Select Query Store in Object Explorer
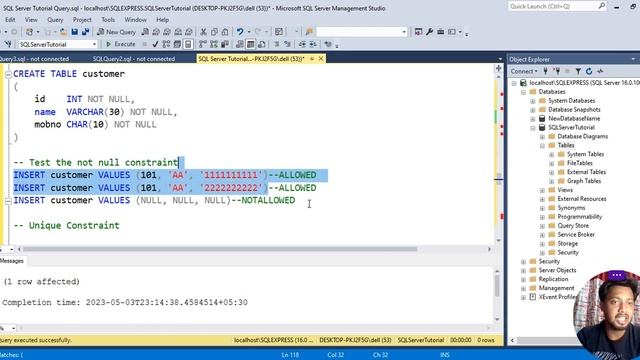This screenshot has width=640, height=360. pyautogui.click(x=573, y=226)
